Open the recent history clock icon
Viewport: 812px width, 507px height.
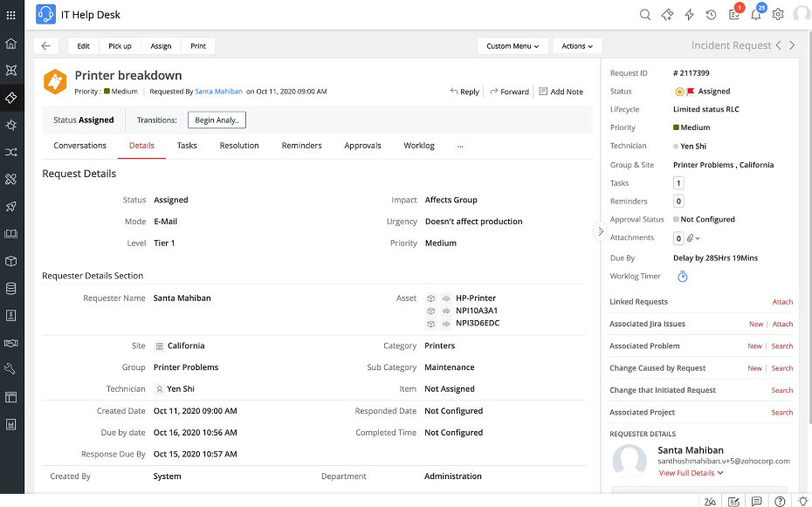tap(711, 15)
